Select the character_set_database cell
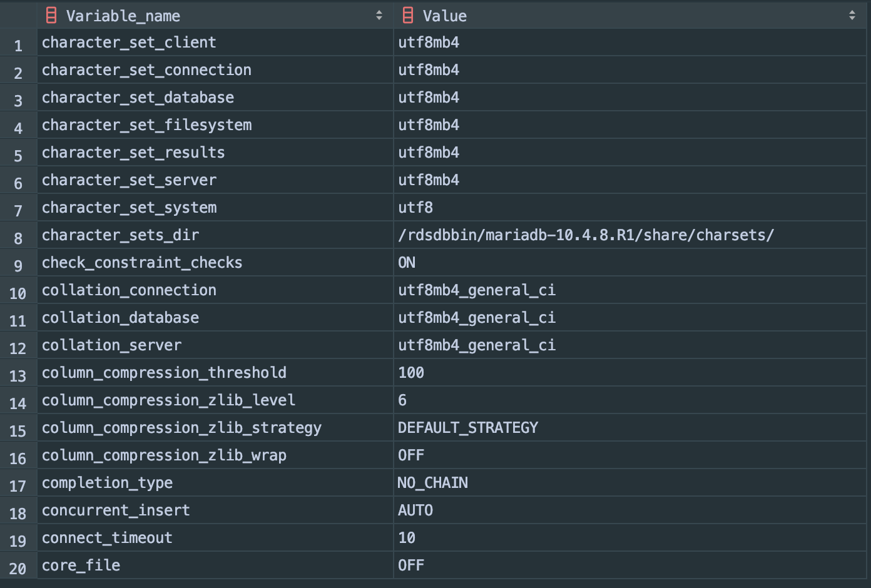The height and width of the screenshot is (588, 871). tap(215, 98)
